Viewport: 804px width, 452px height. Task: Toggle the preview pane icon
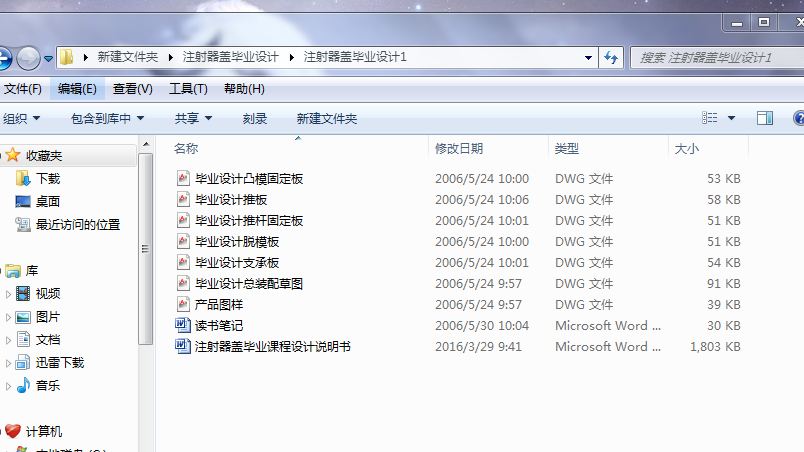click(765, 118)
